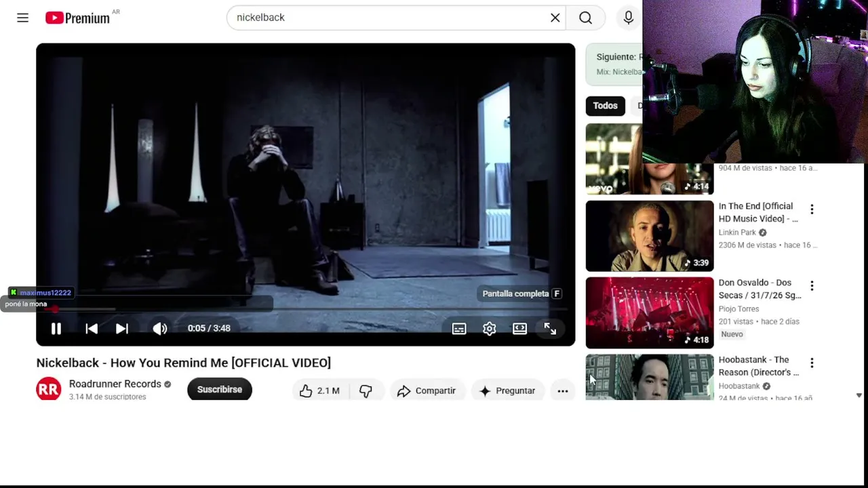The image size is (868, 488).
Task: Open the Siguiente mix playlist card
Action: [614, 64]
